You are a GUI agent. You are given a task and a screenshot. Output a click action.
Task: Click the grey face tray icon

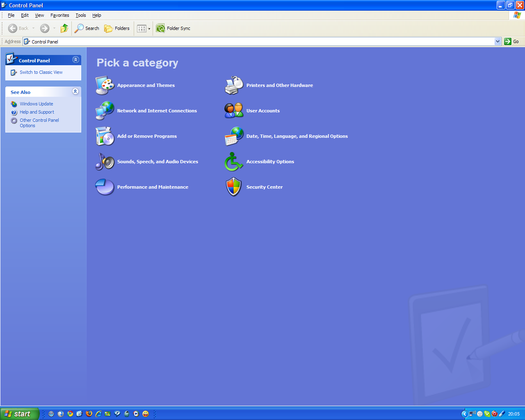pos(480,414)
